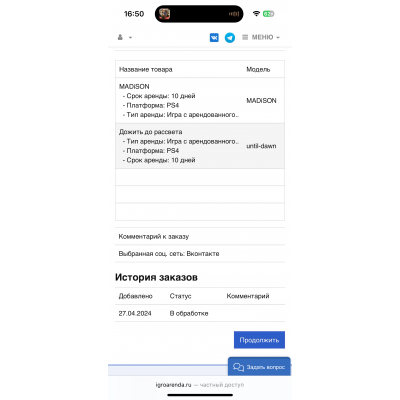The image size is (400, 400).
Task: Tap the home indicator bar at bottom
Action: click(200, 395)
